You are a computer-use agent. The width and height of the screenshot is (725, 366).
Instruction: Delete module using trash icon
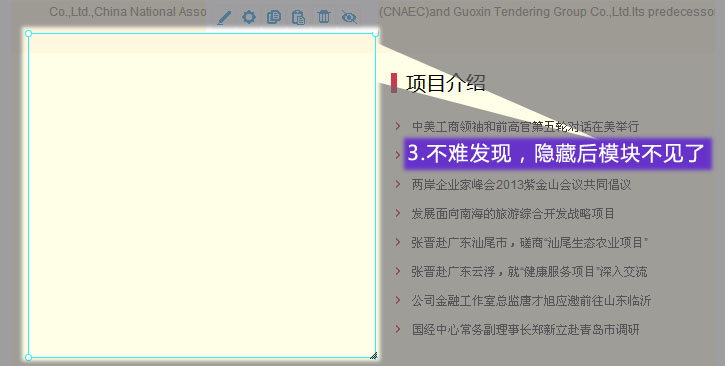pyautogui.click(x=324, y=17)
